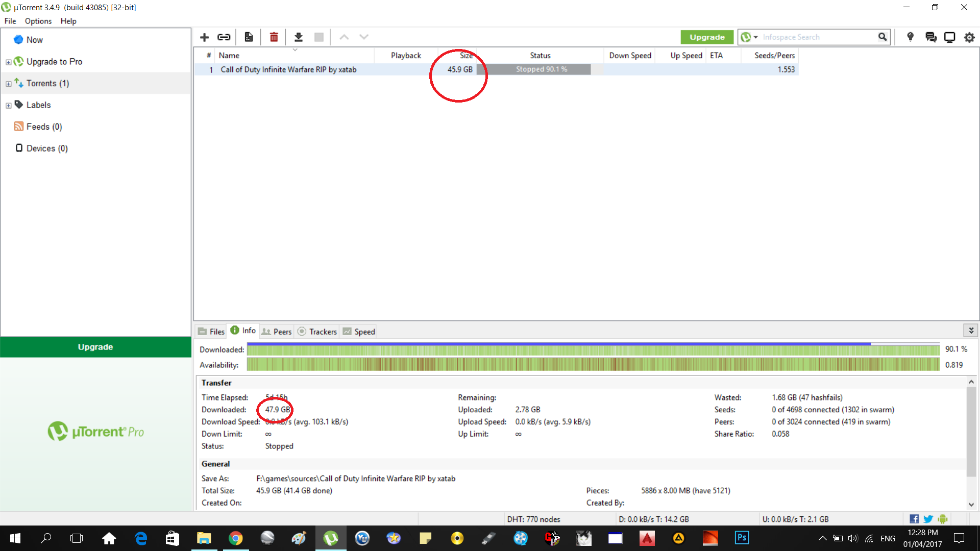Click Create New Torrent file icon
This screenshot has width=980, height=551.
click(x=249, y=37)
